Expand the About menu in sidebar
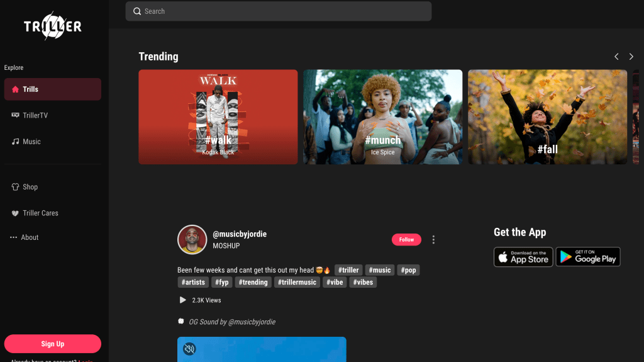 (25, 237)
